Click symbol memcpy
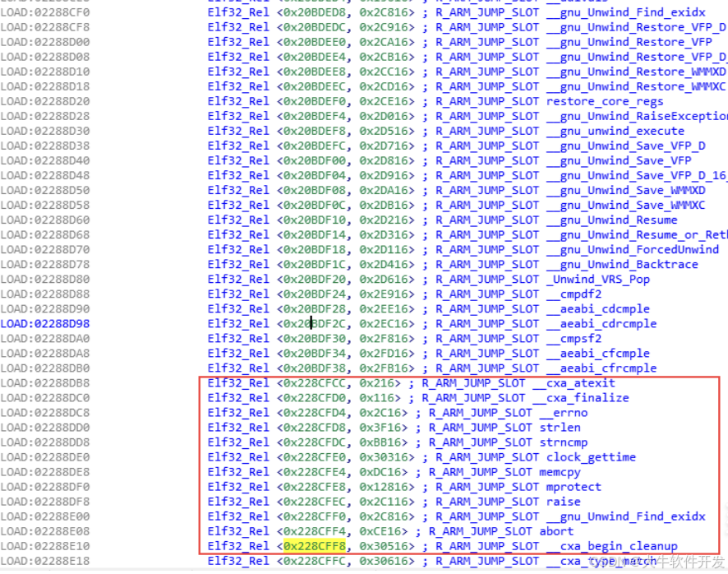This screenshot has height=574, width=728. click(560, 472)
